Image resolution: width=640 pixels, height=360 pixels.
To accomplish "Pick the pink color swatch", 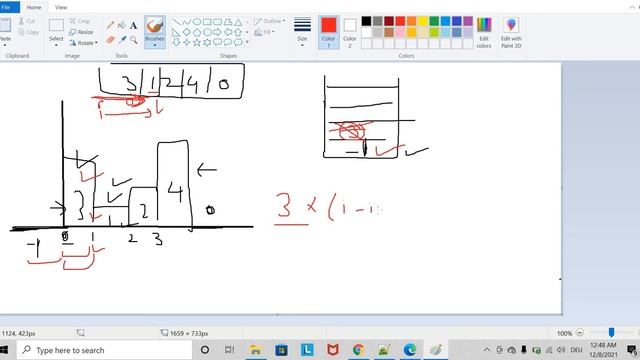I will click(400, 32).
